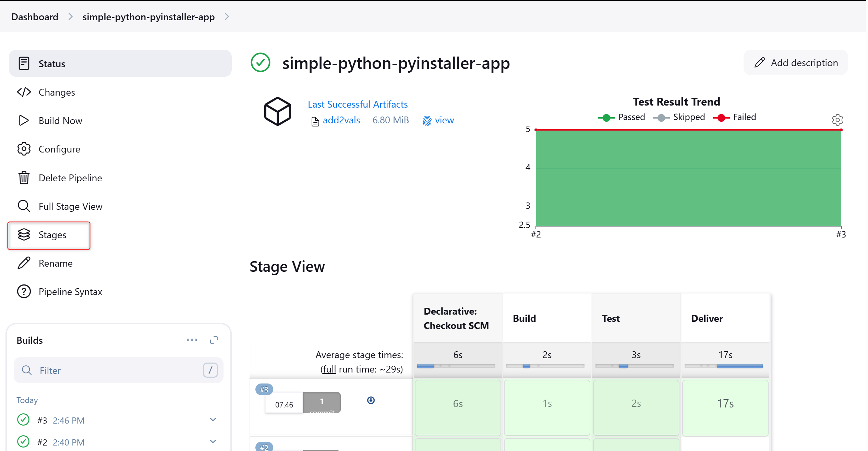This screenshot has width=868, height=451.
Task: Click the add2vals file icon
Action: coord(315,122)
